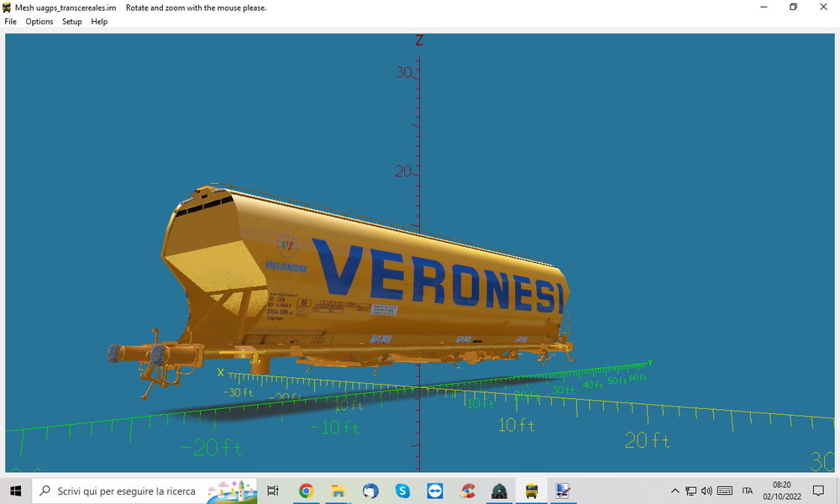Open Thunderbird mail from the taskbar
840x504 pixels.
pos(370,491)
